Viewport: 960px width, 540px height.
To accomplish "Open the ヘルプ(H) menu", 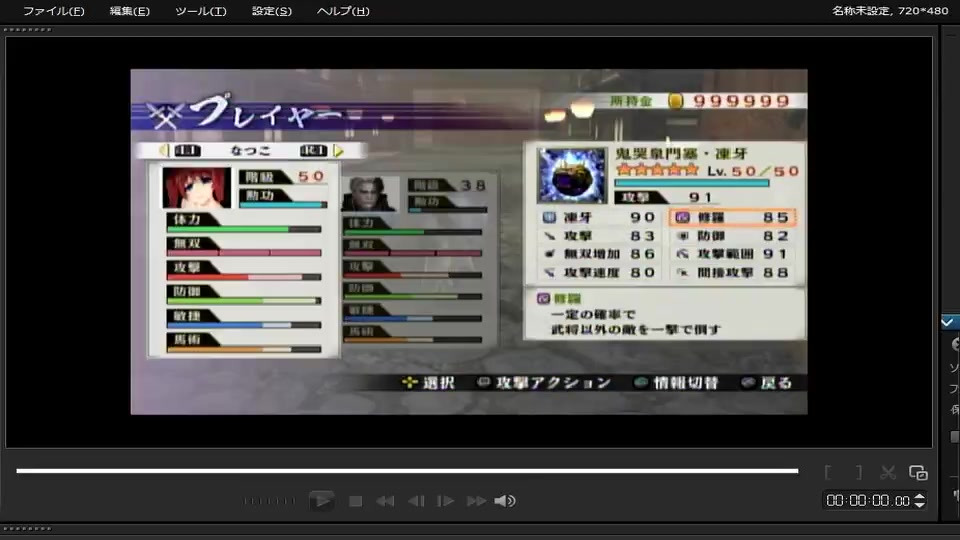I will coord(343,11).
